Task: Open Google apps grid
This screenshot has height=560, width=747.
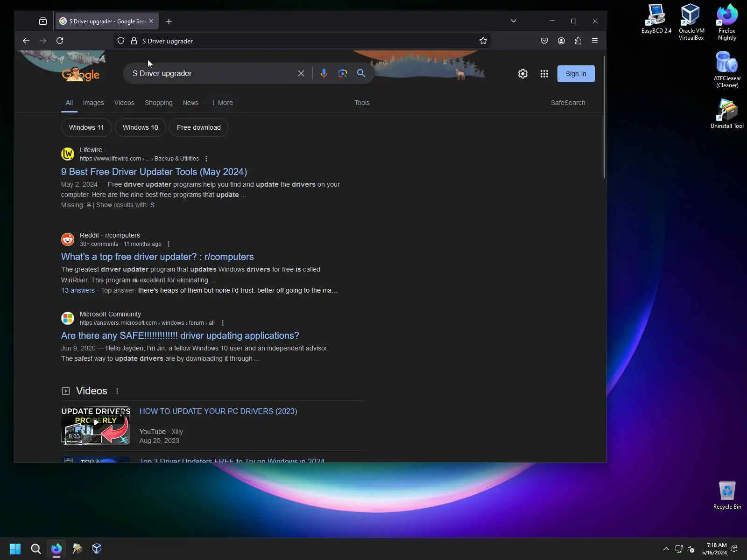Action: point(544,74)
